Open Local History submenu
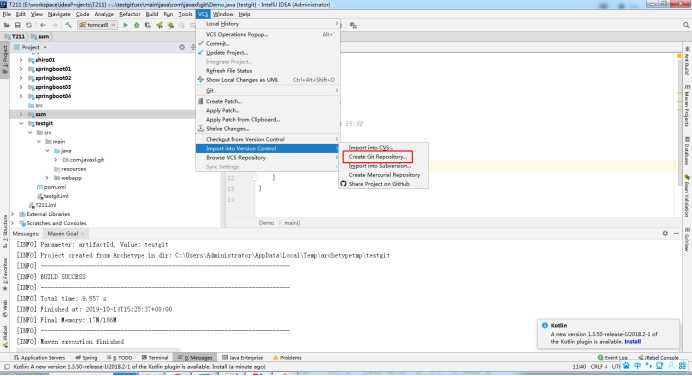This screenshot has height=376, width=692. coord(267,24)
